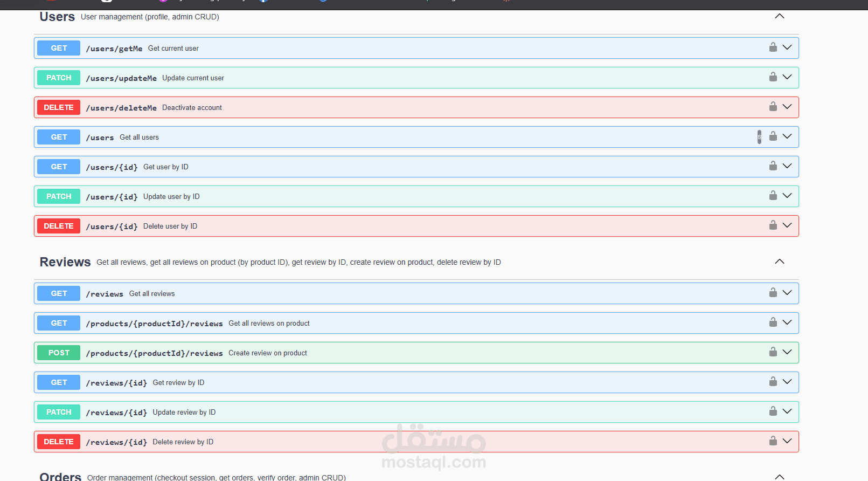Viewport: 868px width, 481px height.
Task: Expand chevron of Get all reviews on product
Action: tap(787, 322)
